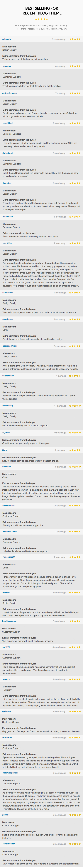Open JeffreySummers' profile link

pos(10,93)
